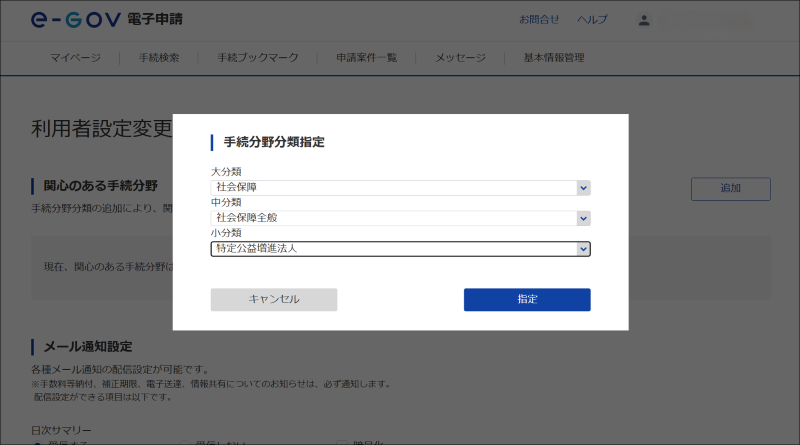This screenshot has width=800, height=445.
Task: Open the user account icon
Action: pos(644,20)
